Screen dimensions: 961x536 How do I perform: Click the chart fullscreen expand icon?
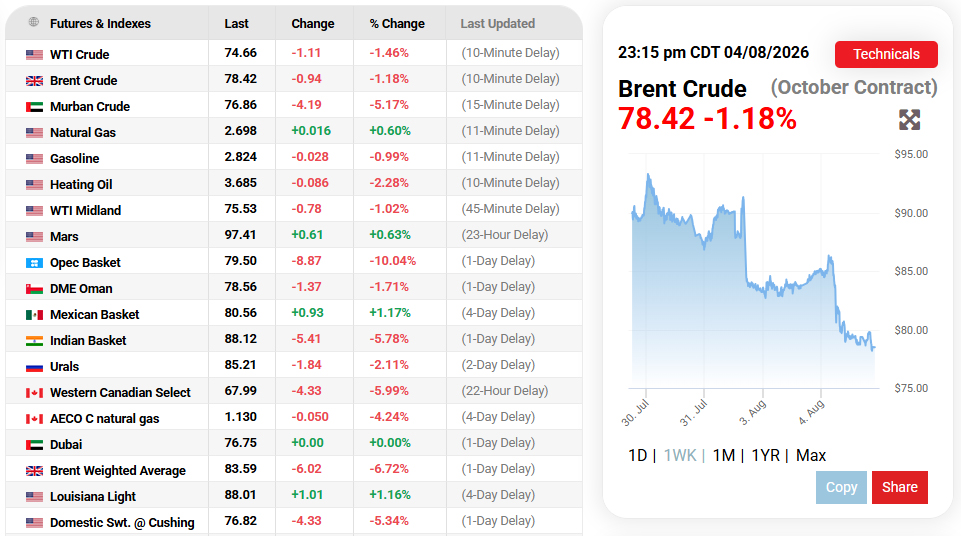(x=910, y=119)
